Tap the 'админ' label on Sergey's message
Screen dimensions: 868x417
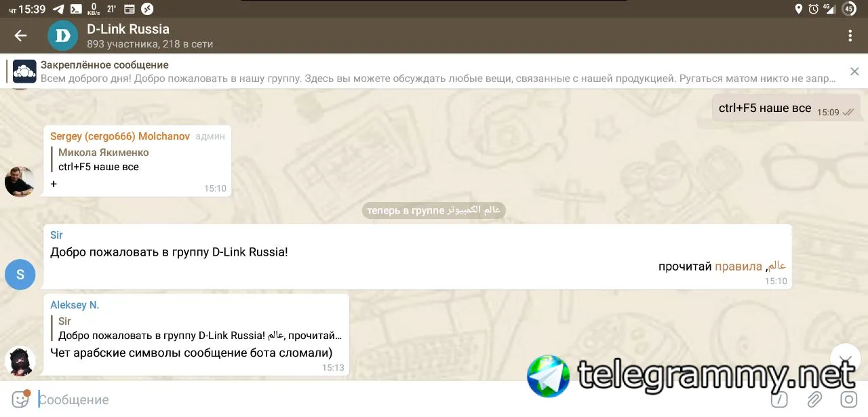[210, 136]
